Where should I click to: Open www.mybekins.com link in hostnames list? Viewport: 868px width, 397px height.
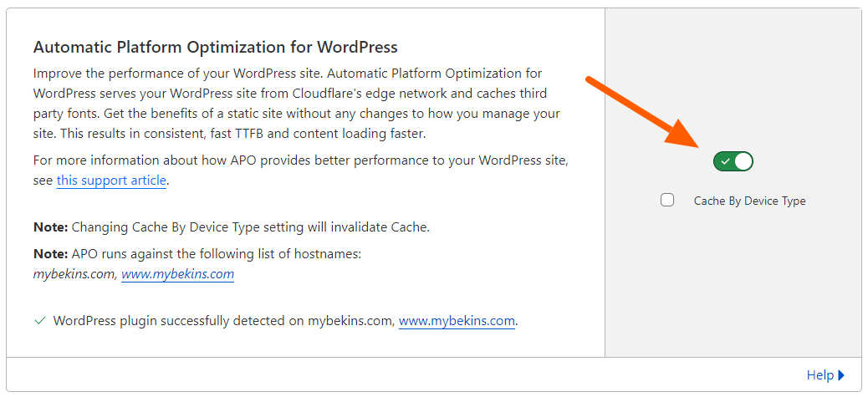pos(177,274)
